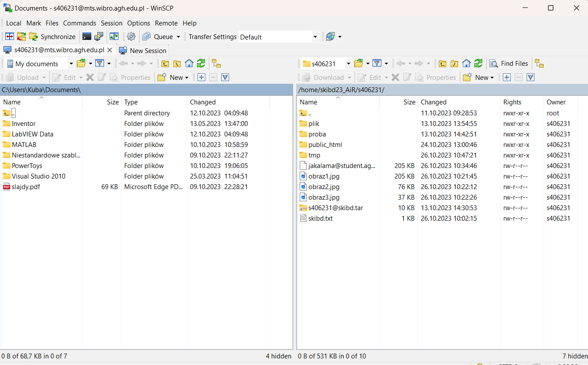The height and width of the screenshot is (365, 588).
Task: Click local panel open directory folder icon
Action: pos(81,64)
